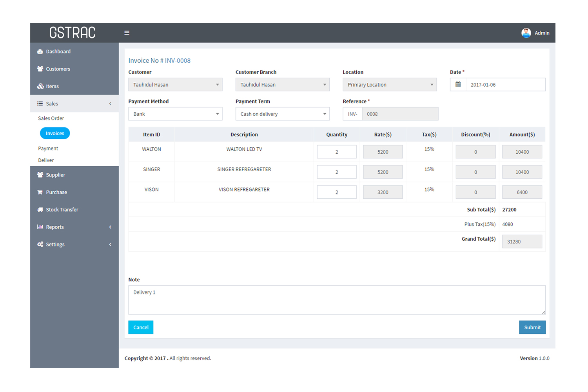The image size is (588, 392).
Task: Open Purchase in the sidebar
Action: tap(74, 192)
